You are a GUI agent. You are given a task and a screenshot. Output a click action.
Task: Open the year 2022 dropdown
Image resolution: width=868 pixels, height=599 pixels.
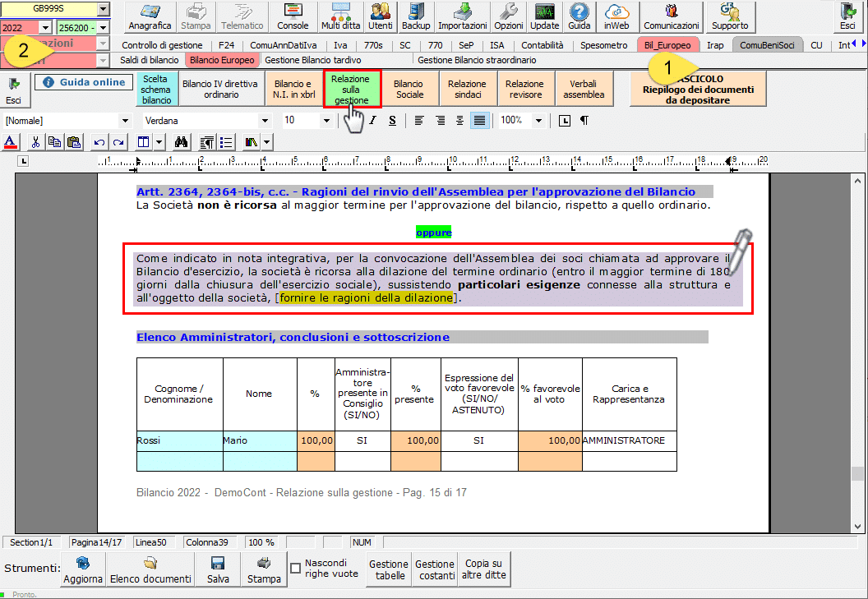click(45, 27)
